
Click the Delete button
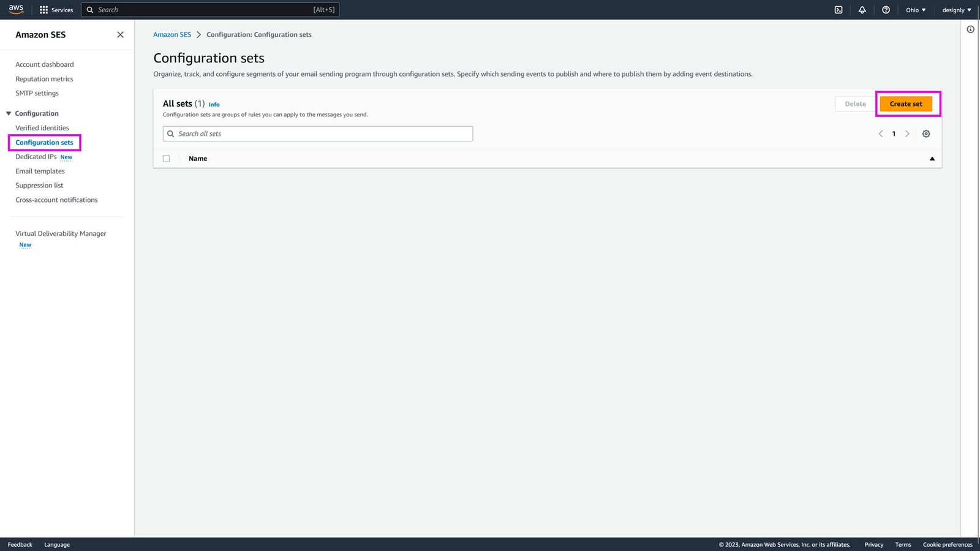854,103
